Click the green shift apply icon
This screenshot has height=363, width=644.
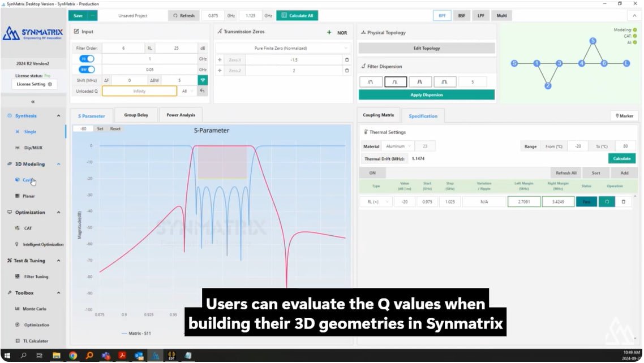[203, 80]
